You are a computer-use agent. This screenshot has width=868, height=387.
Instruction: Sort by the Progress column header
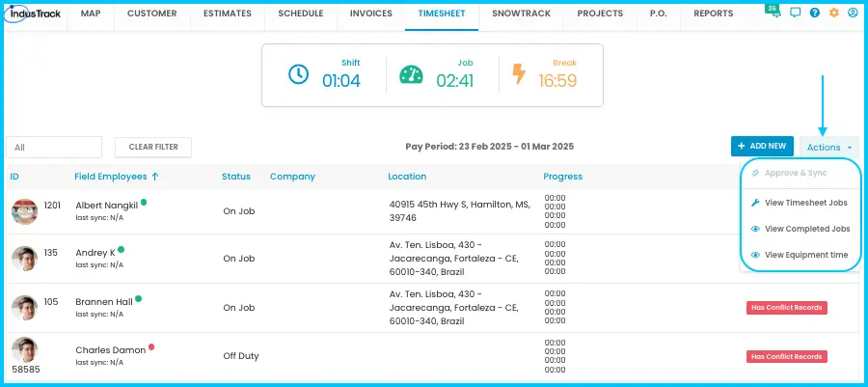[x=562, y=177]
